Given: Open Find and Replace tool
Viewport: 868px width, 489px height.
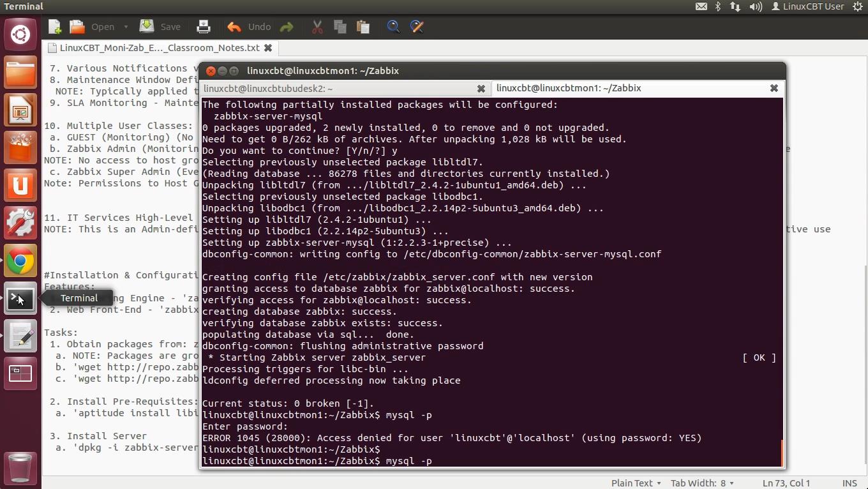Looking at the screenshot, I should click(x=417, y=27).
